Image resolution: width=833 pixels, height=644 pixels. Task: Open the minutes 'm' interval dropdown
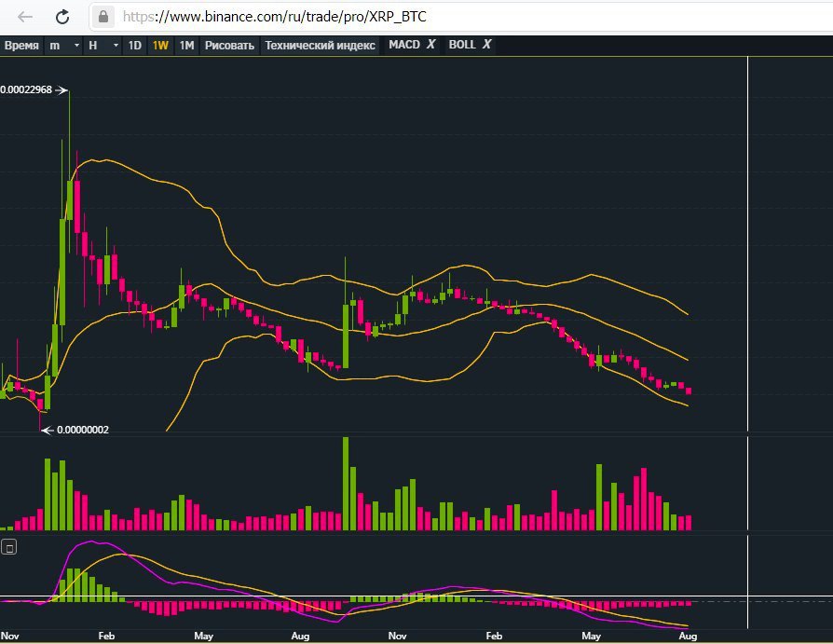[65, 46]
